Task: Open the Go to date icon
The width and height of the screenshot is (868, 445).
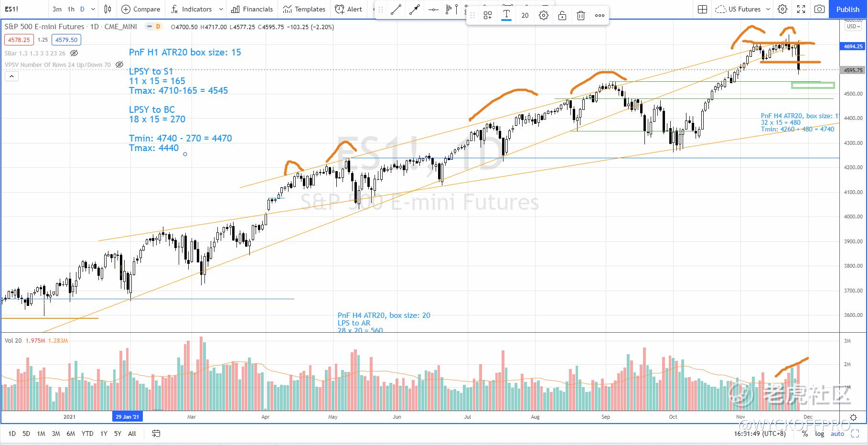Action: 156,434
